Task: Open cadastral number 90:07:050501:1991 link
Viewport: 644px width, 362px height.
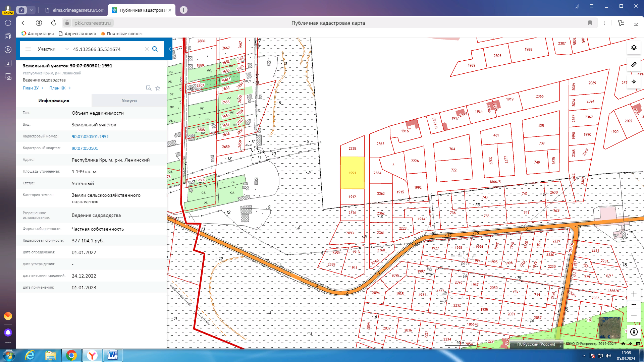Action: pyautogui.click(x=90, y=136)
